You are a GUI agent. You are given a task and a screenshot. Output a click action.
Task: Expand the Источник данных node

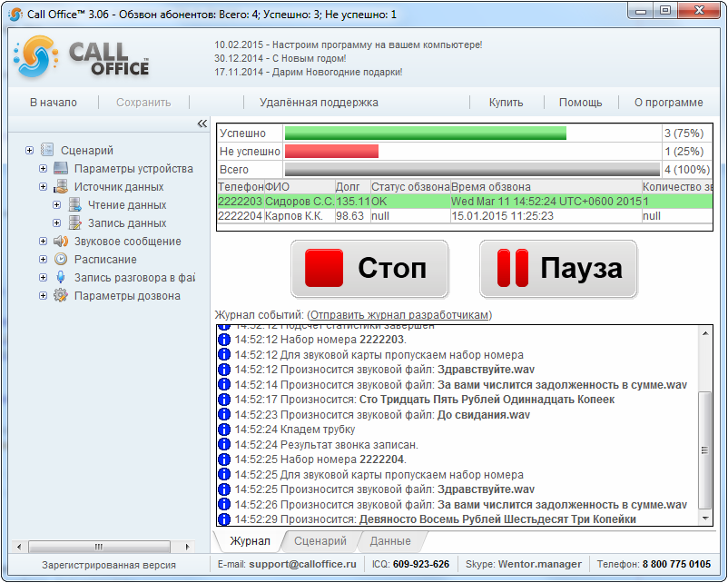coord(43,186)
